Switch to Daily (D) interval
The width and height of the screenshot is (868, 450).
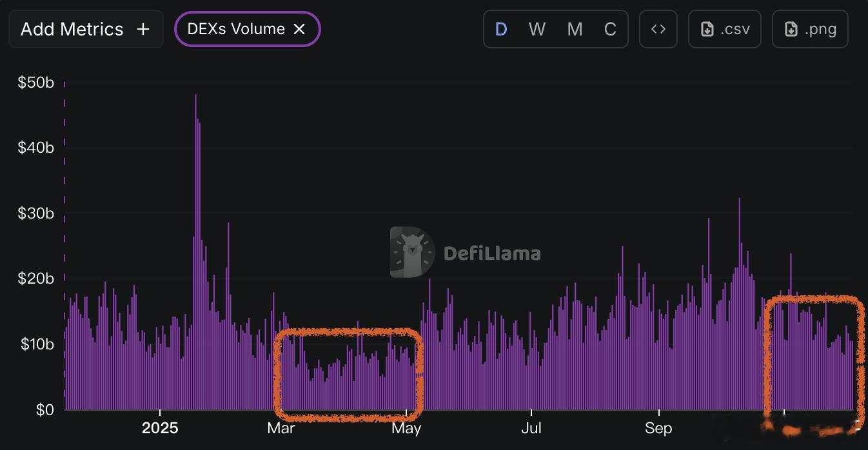click(x=501, y=29)
